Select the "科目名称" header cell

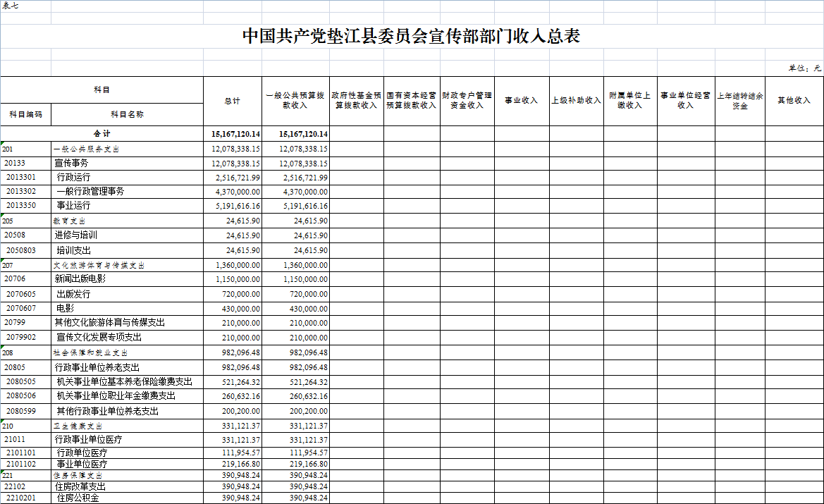[127, 115]
